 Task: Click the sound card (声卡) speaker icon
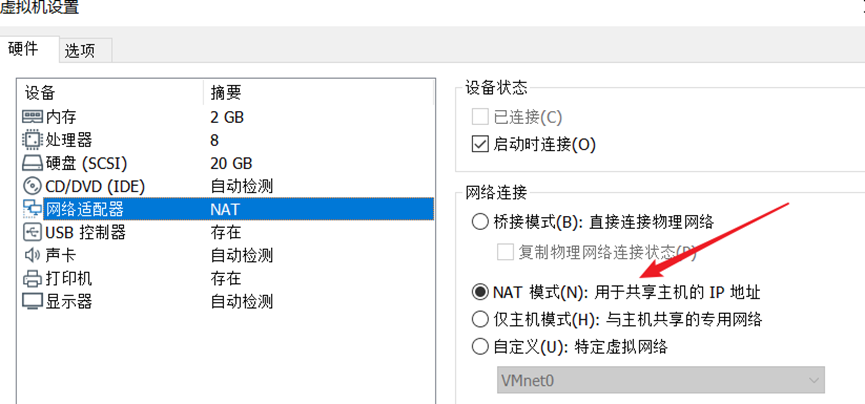pyautogui.click(x=32, y=255)
